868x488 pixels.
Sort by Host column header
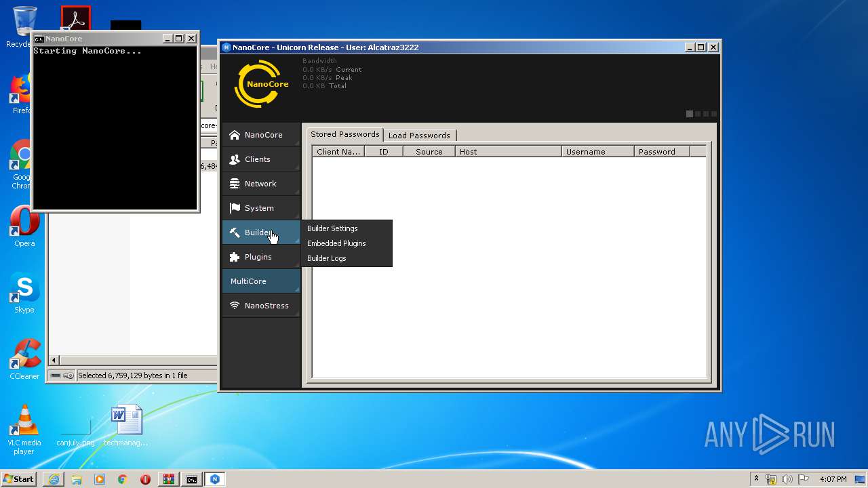coord(508,152)
